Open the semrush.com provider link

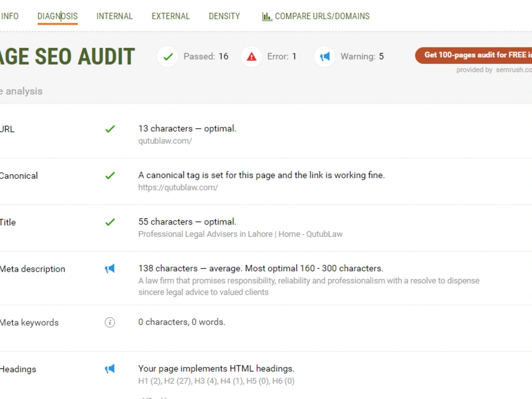point(514,70)
